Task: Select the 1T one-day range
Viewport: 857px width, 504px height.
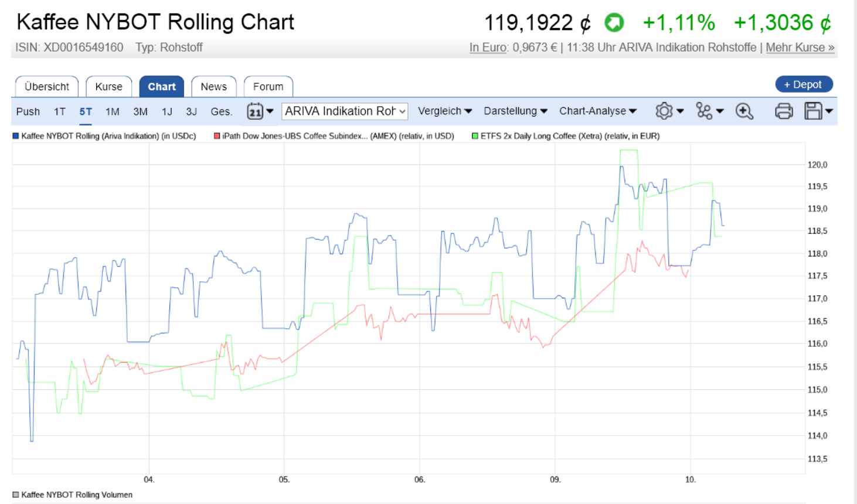Action: [x=60, y=111]
